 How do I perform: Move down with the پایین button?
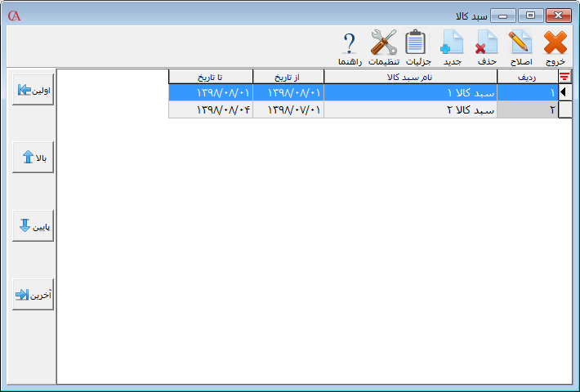[x=33, y=226]
